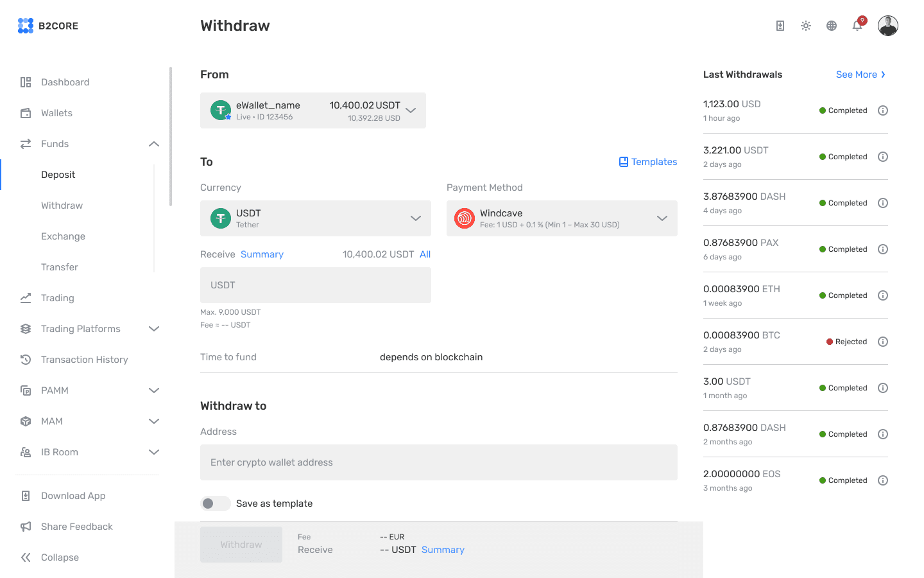The height and width of the screenshot is (578, 924).
Task: Open the USDT Tether currency dropdown
Action: point(316,218)
